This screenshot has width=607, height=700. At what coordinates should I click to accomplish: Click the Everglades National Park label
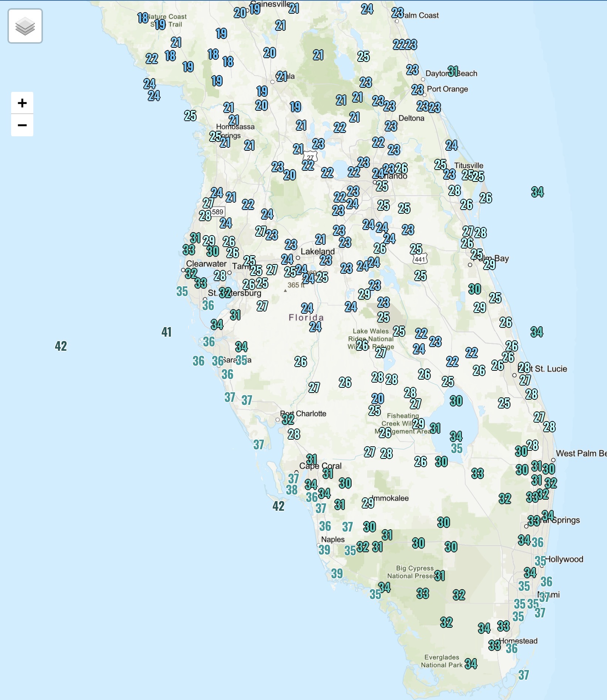tap(442, 661)
